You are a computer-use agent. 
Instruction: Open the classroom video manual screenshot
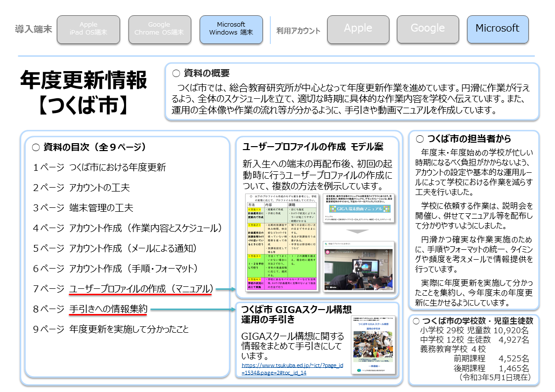coord(359,266)
